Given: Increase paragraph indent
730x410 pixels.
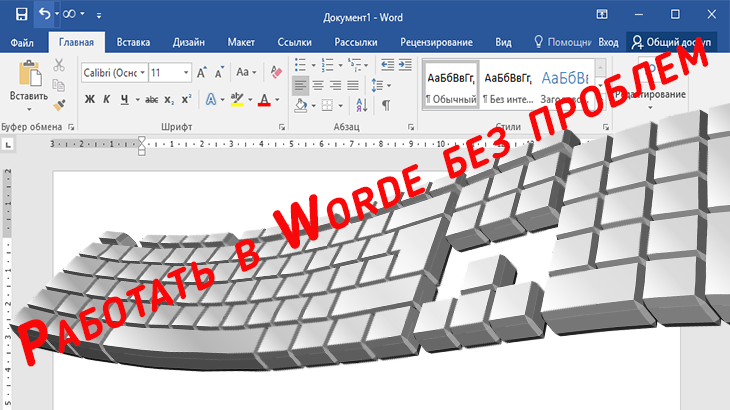Looking at the screenshot, I should (405, 65).
